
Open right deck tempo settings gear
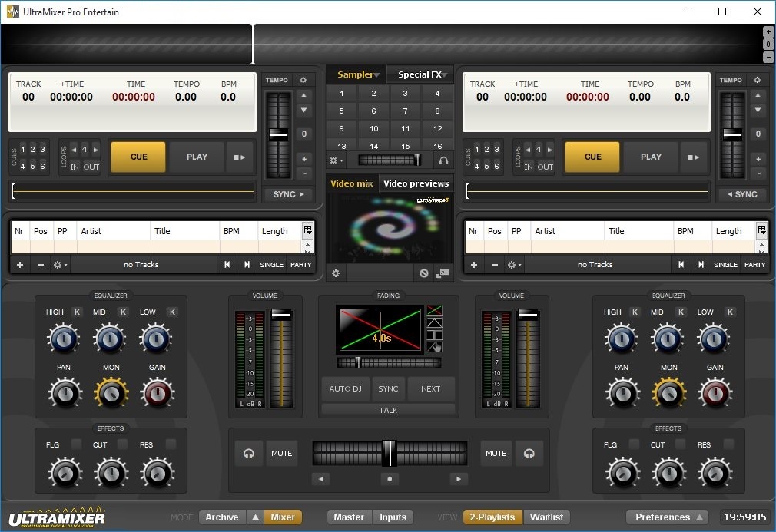(x=758, y=80)
